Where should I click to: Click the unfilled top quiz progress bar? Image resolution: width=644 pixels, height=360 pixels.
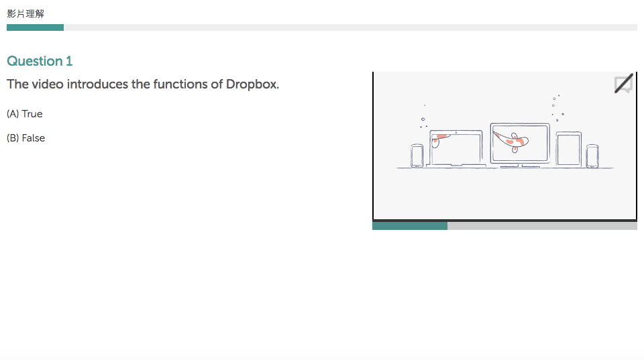tap(349, 27)
